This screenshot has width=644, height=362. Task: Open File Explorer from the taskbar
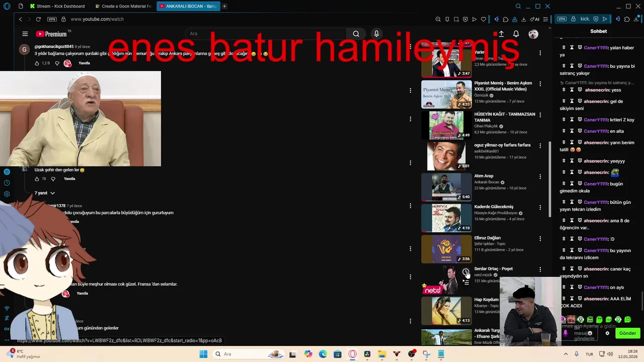point(382,354)
